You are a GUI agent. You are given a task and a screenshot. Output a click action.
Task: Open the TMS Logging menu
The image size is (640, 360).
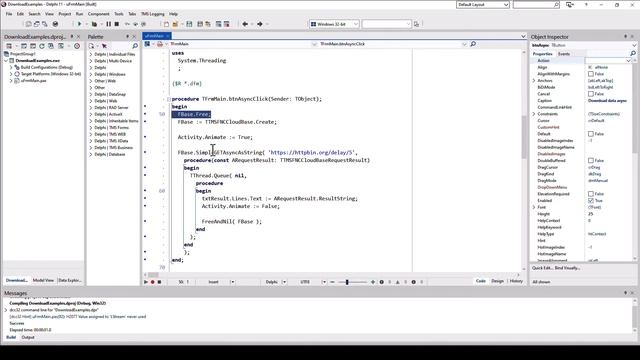(x=153, y=14)
